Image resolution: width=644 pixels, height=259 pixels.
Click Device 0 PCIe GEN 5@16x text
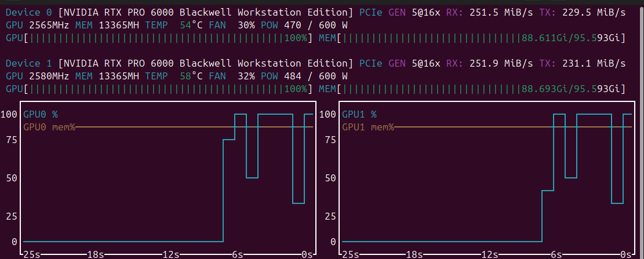coord(399,13)
